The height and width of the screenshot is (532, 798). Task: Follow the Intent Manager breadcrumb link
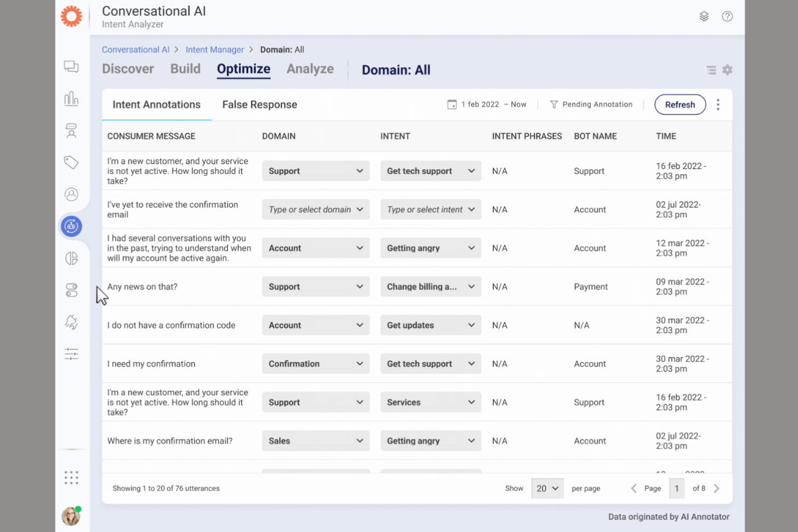215,49
